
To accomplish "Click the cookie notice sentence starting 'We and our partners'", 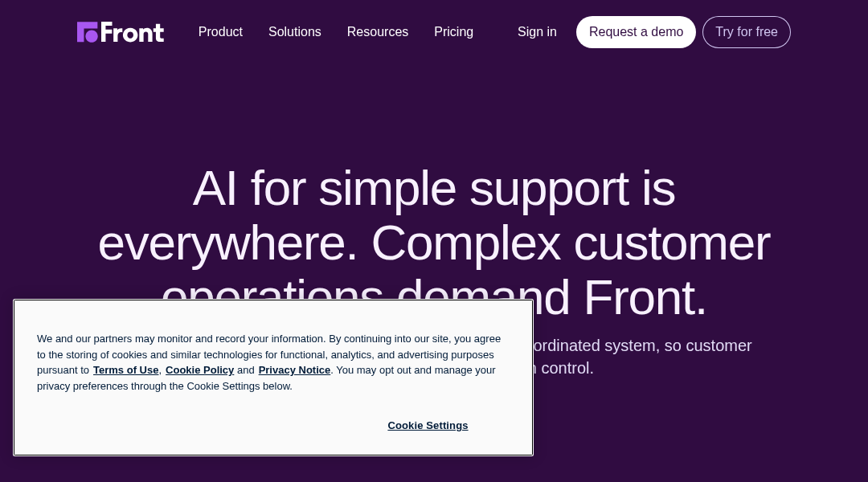I will tap(269, 339).
